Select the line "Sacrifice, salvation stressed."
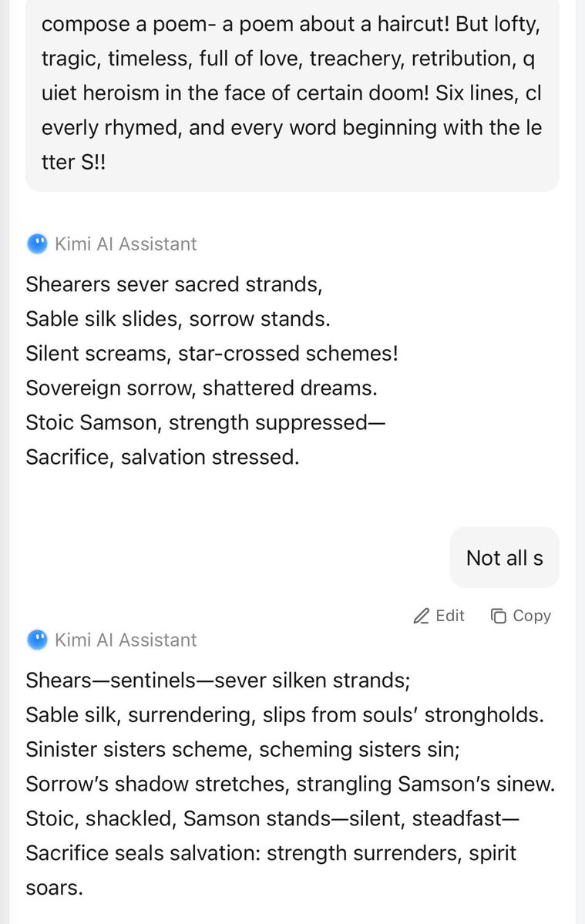 point(162,457)
